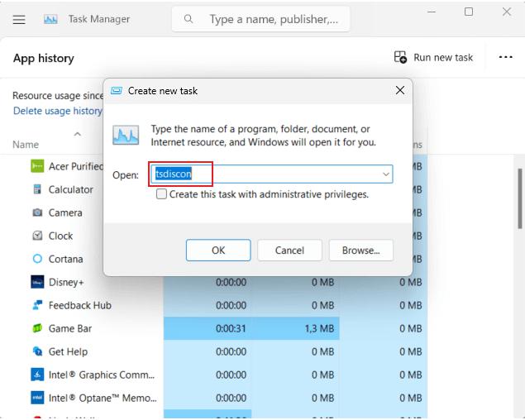Click the Clock app icon
Viewport: 525px width, 420px height.
coord(37,236)
